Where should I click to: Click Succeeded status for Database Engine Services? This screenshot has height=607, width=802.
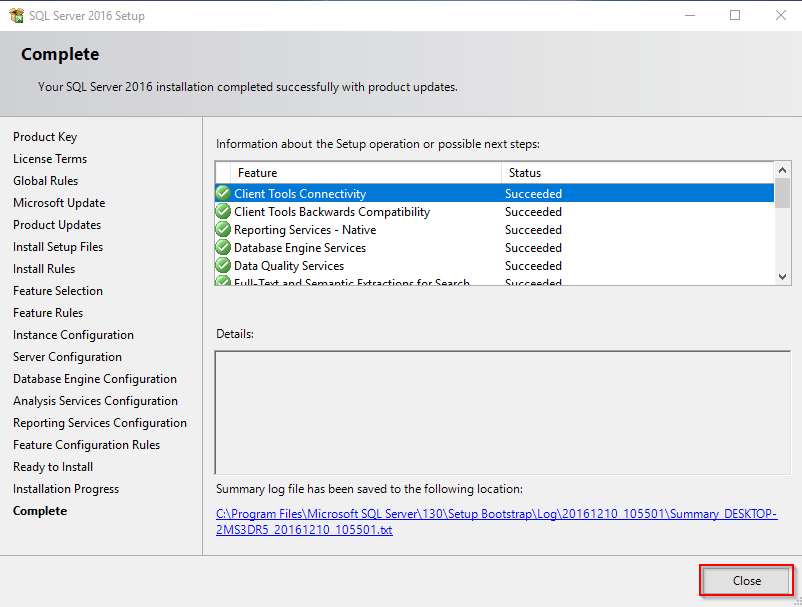coord(533,248)
